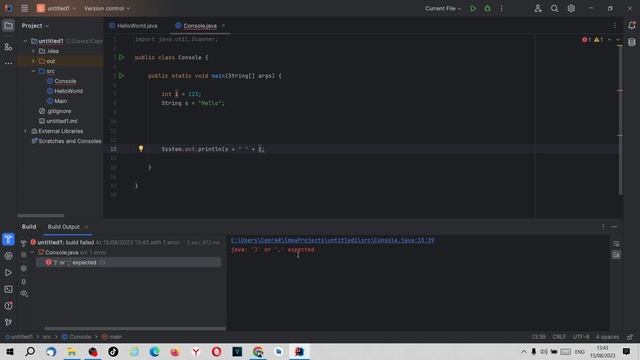Screen dimensions: 640x360
Task: Click Console breadcrumb in status bar
Action: (x=76, y=337)
